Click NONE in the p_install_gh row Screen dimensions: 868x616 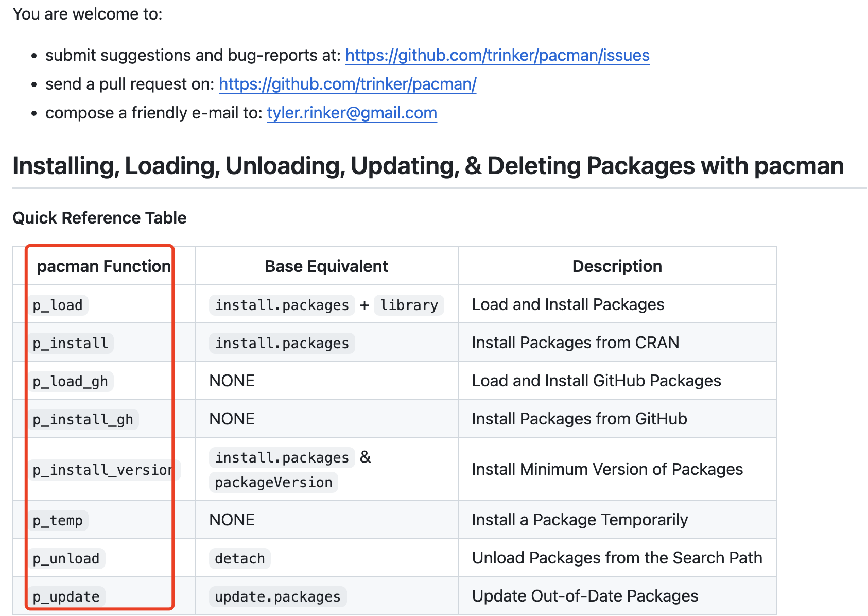tap(232, 419)
